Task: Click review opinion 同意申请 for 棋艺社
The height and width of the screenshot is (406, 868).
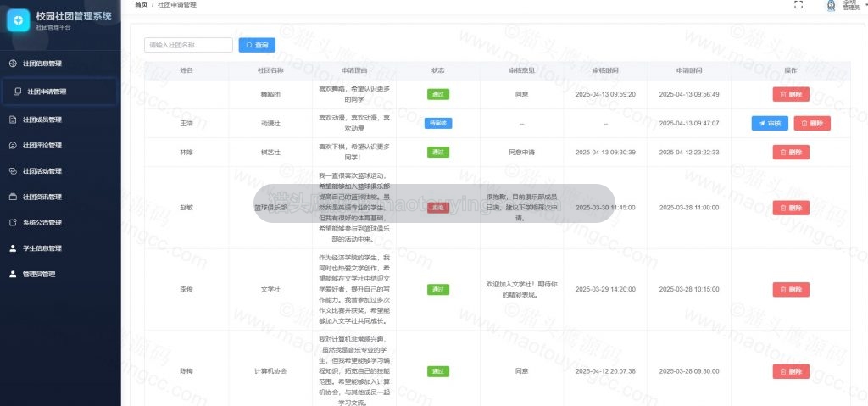Action: [521, 152]
